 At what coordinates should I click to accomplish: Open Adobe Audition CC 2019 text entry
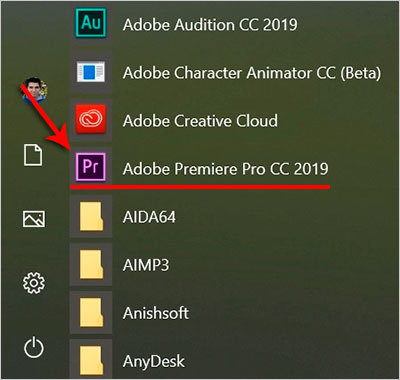tap(210, 25)
